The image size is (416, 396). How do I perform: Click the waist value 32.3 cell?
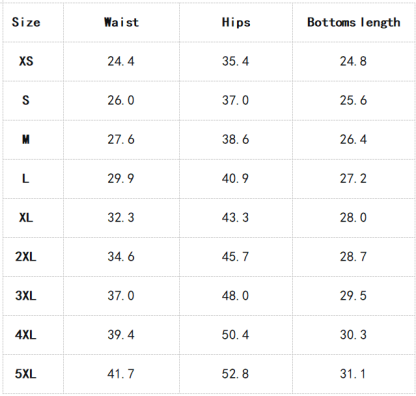point(121,218)
